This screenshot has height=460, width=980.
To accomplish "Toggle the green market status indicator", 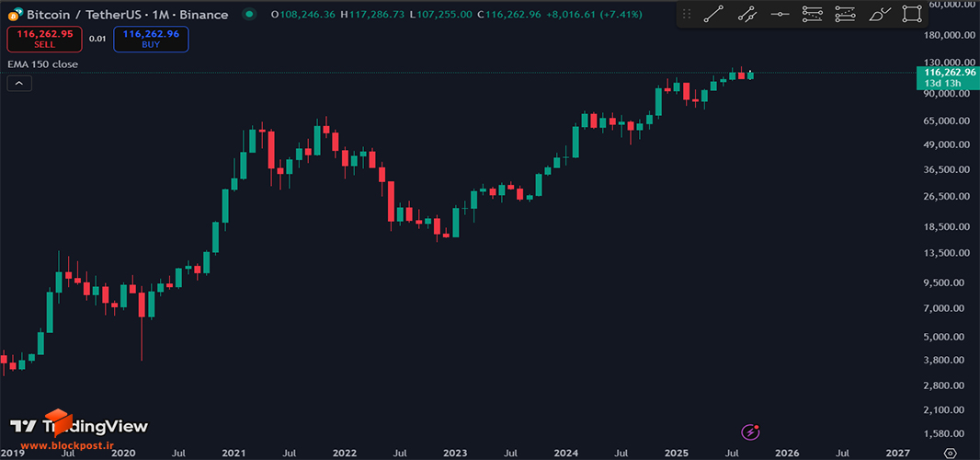I will [250, 15].
